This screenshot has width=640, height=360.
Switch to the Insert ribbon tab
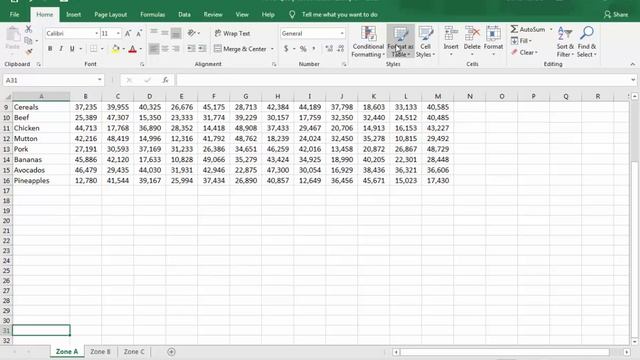tap(73, 15)
